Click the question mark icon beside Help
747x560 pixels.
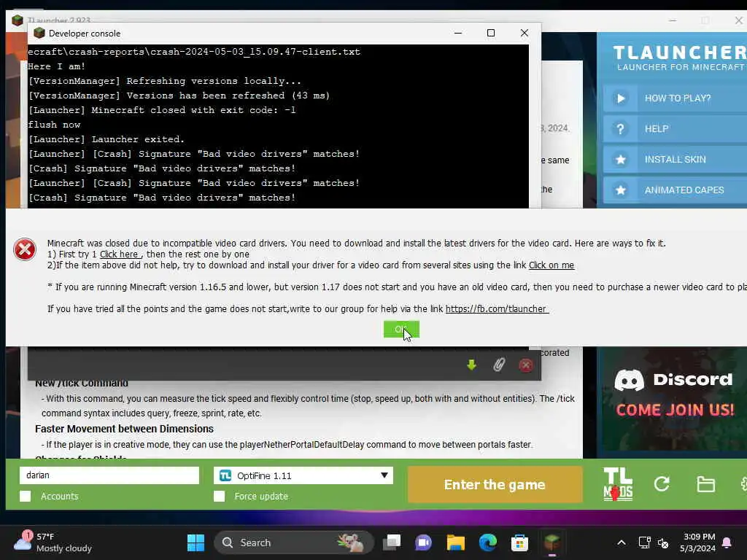point(620,129)
